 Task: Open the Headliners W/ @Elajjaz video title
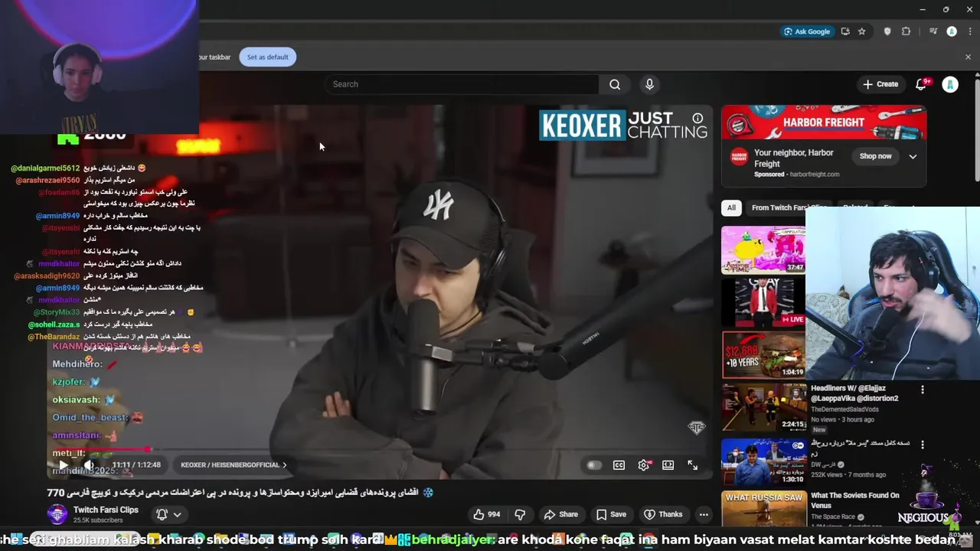854,393
